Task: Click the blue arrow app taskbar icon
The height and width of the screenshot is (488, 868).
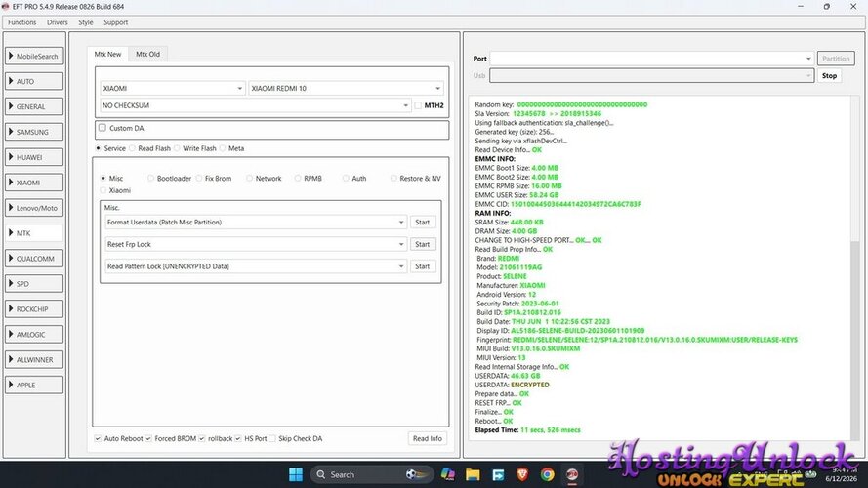Action: point(498,474)
